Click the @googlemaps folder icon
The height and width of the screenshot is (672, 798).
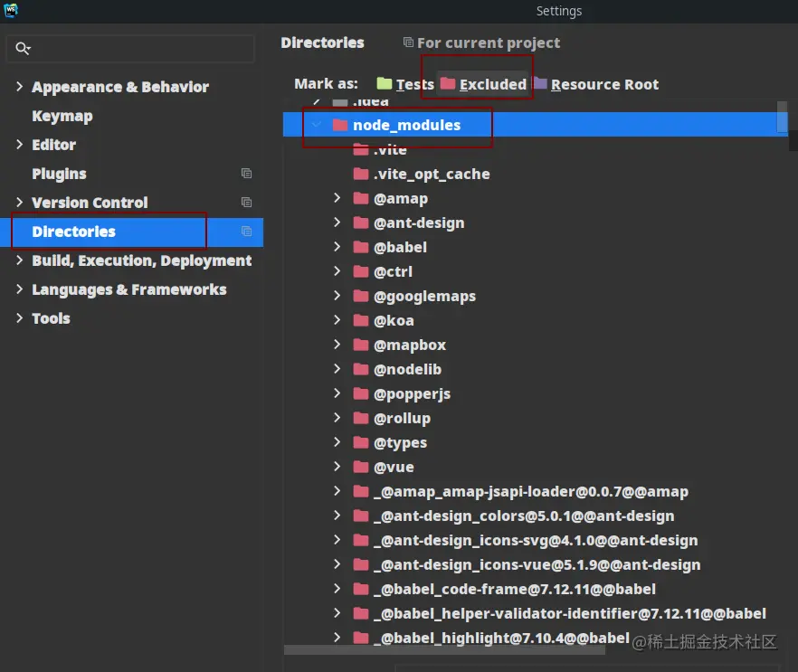pos(361,296)
